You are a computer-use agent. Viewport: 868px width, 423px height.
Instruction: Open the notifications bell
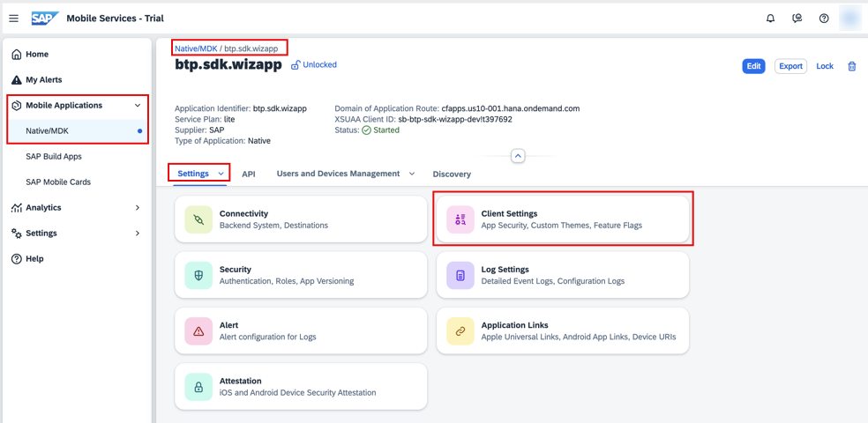click(x=771, y=19)
